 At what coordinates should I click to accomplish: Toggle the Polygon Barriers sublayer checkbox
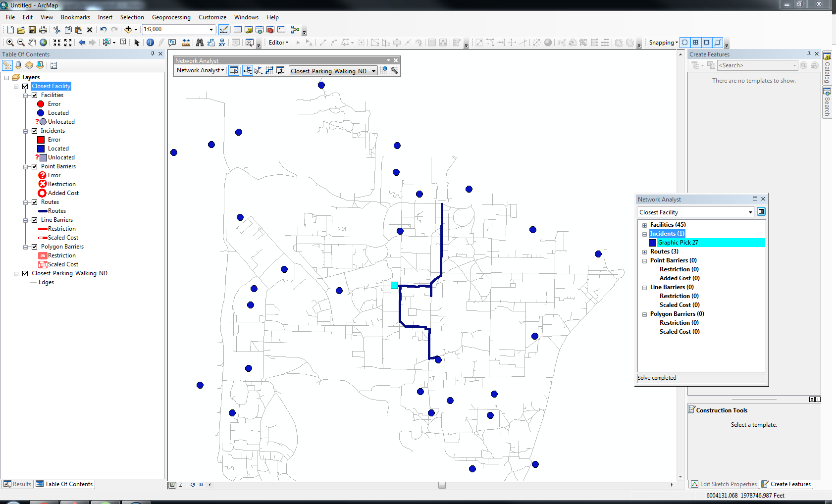[35, 247]
